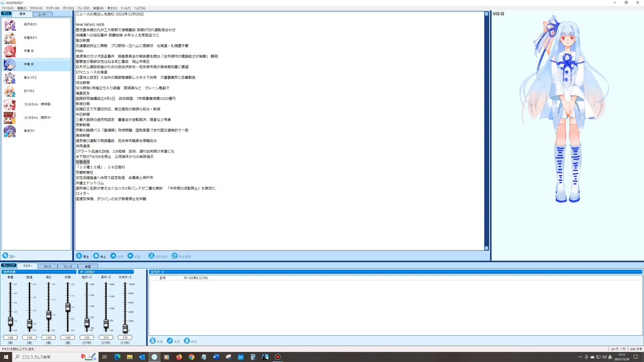Viewport: 644px width, 362px height.
Task: Select 琴葉 茜 voice preset
Action: click(x=36, y=51)
